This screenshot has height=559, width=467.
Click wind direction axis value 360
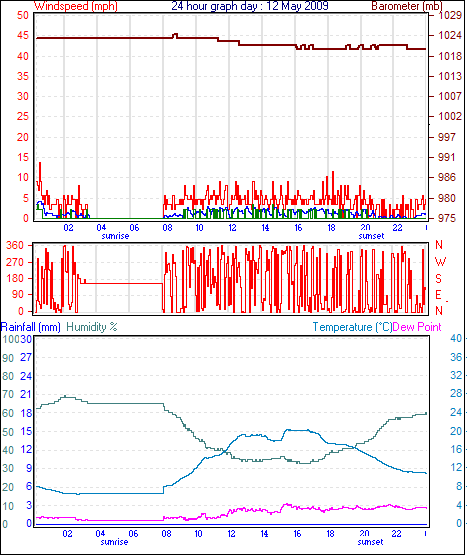tap(15, 245)
